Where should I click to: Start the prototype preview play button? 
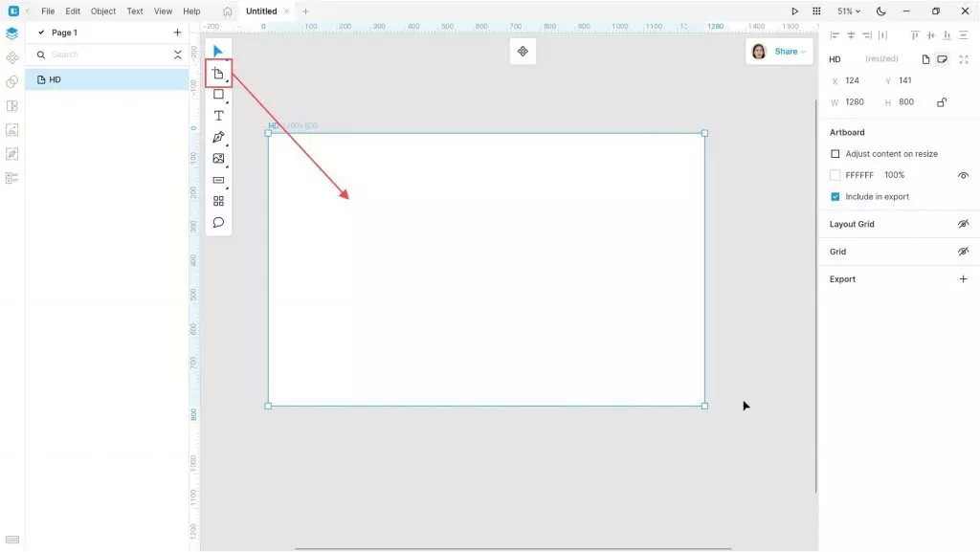coord(794,11)
